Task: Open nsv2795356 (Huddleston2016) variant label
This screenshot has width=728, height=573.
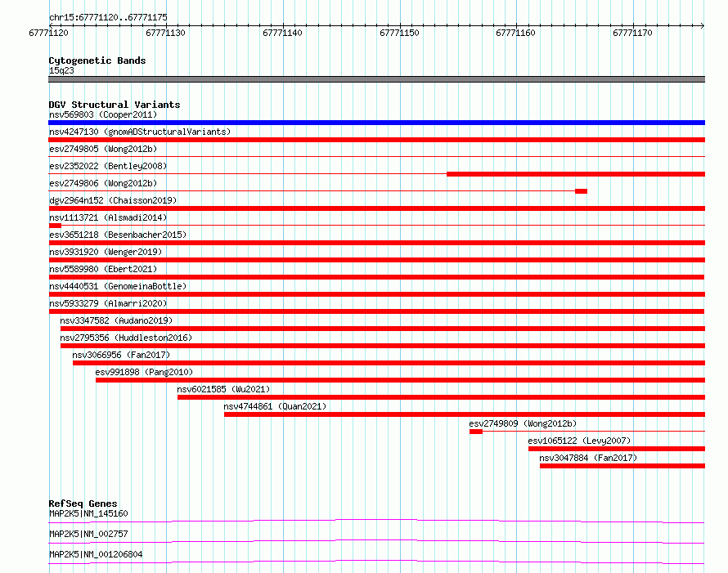Action: tap(126, 338)
